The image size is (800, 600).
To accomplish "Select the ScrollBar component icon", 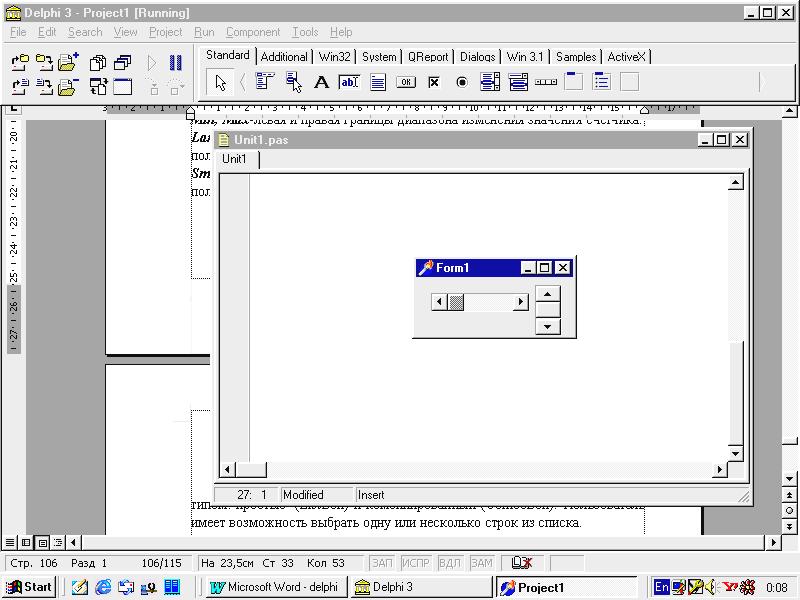I will [x=546, y=82].
